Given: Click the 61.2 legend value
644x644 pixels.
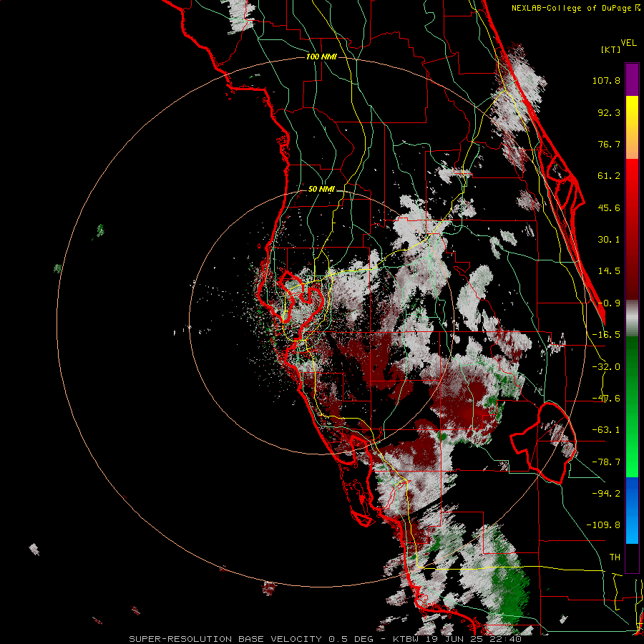Looking at the screenshot, I should click(x=609, y=176).
